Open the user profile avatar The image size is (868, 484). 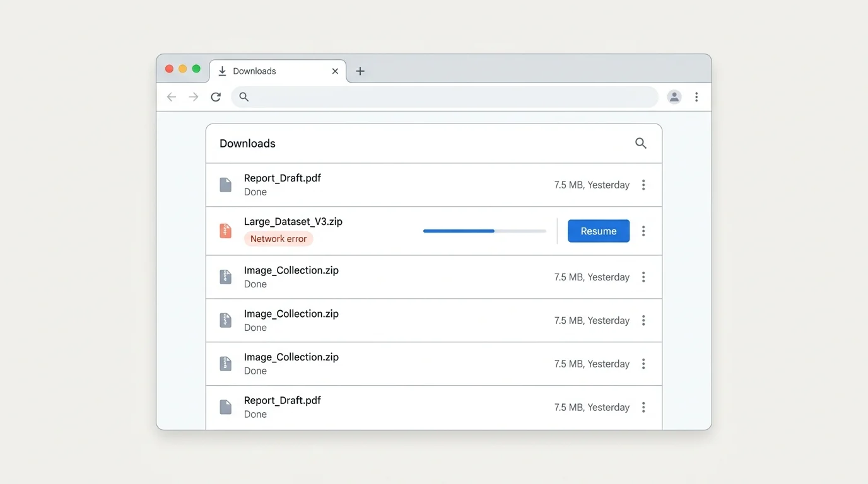tap(674, 97)
